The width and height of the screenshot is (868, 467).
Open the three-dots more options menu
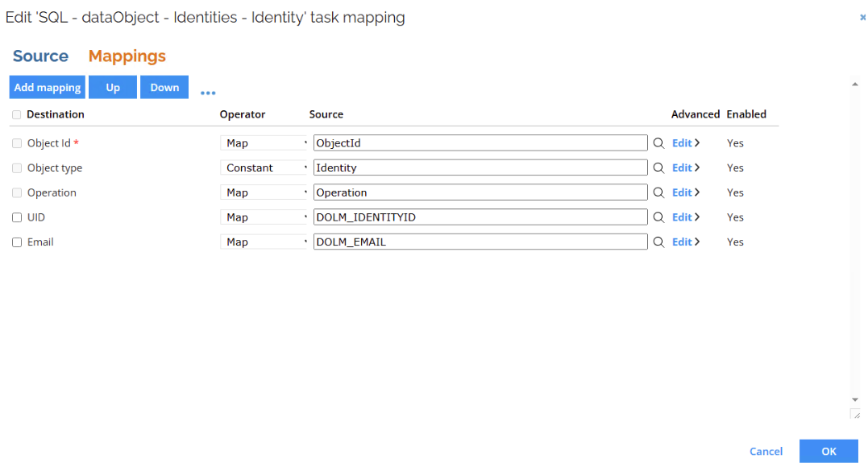pyautogui.click(x=208, y=93)
